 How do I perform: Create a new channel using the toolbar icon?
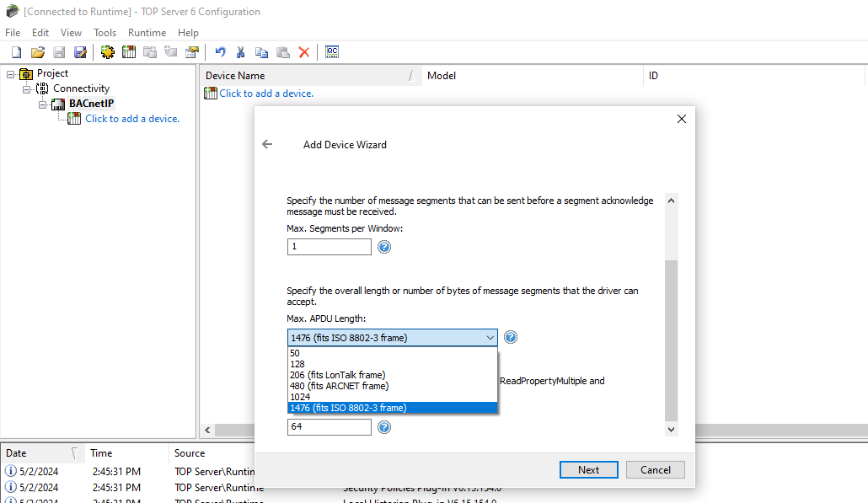[108, 51]
